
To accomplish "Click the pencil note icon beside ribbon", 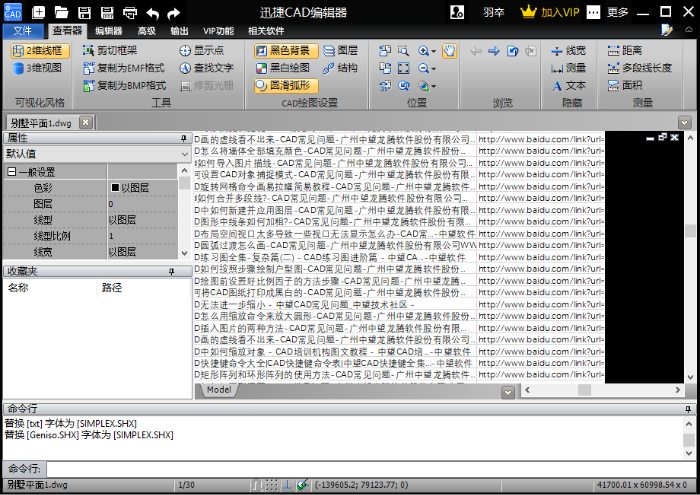I will (x=667, y=30).
